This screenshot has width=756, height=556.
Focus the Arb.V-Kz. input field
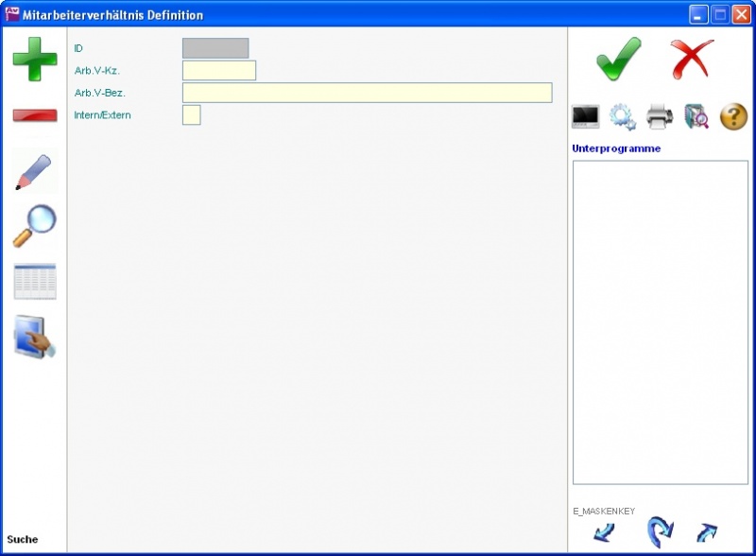coord(218,71)
